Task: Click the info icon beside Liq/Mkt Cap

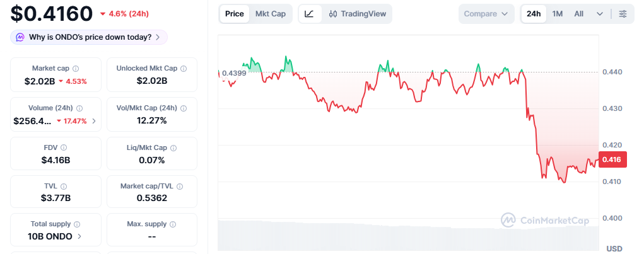Action: pos(173,147)
